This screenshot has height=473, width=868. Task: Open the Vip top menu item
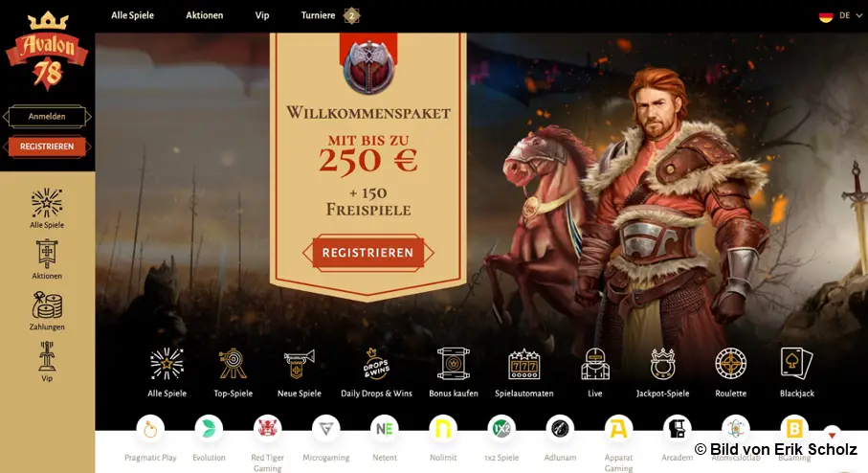coord(262,15)
